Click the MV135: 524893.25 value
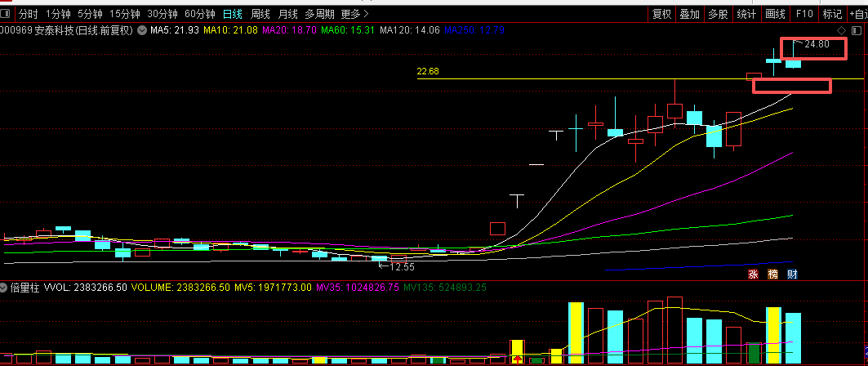The width and height of the screenshot is (868, 366). point(444,288)
